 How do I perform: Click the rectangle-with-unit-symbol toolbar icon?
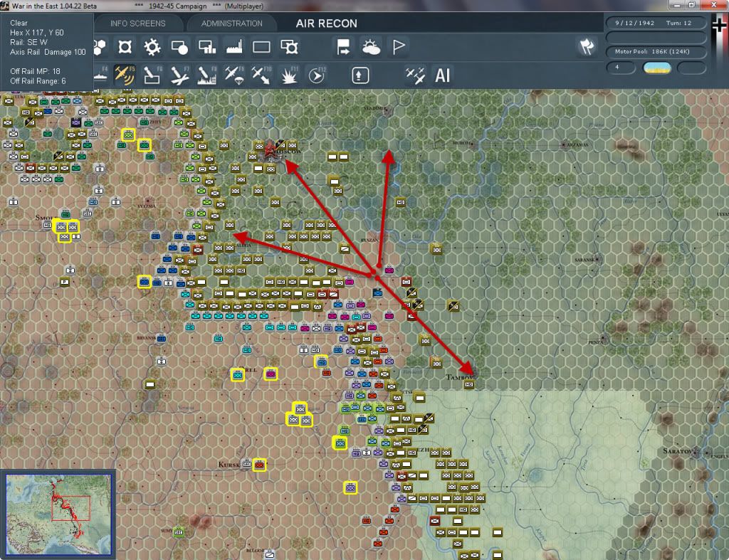coord(289,47)
